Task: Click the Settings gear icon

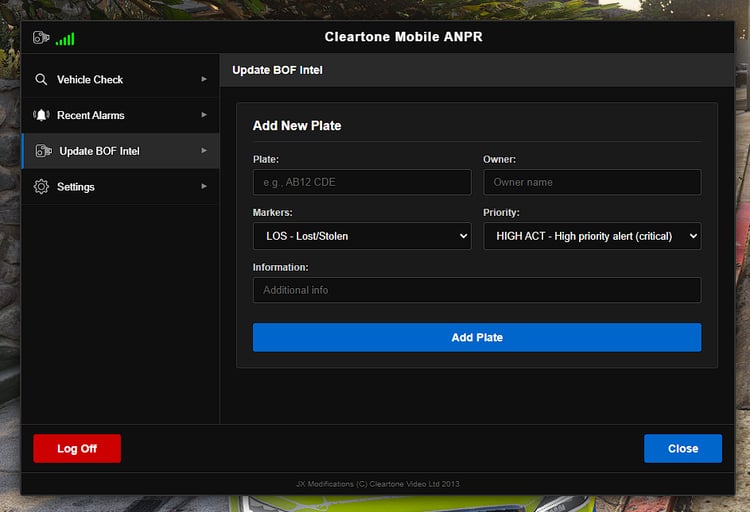Action: [x=41, y=187]
